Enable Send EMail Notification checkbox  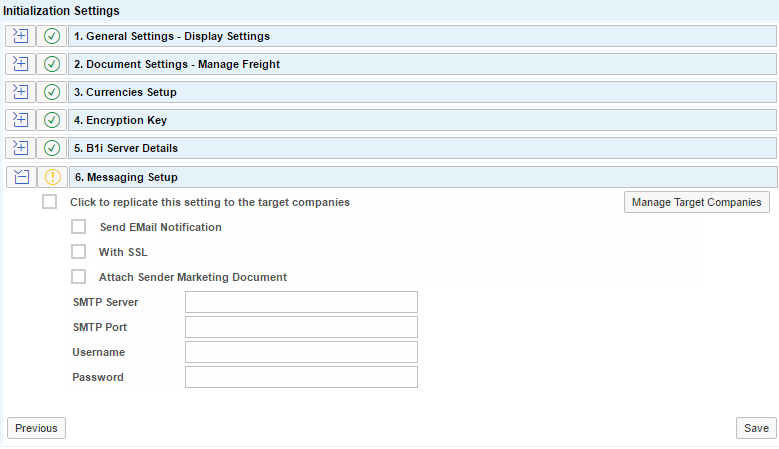(x=79, y=227)
